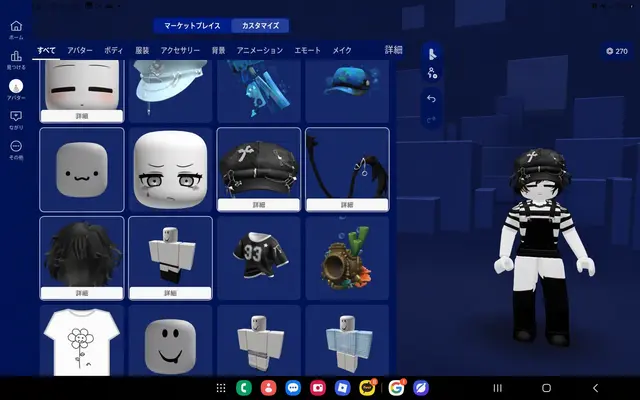
Task: Tap the recent apps navigation button
Action: pyautogui.click(x=497, y=388)
